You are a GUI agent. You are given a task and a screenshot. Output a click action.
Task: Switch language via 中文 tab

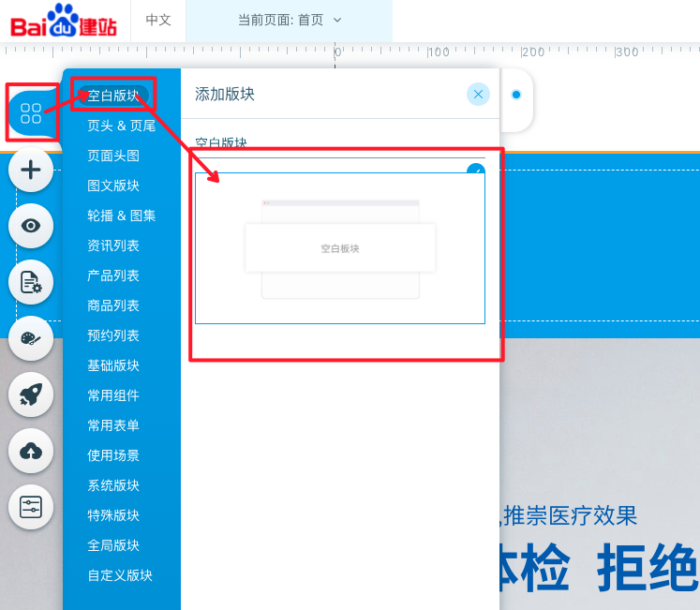[158, 20]
